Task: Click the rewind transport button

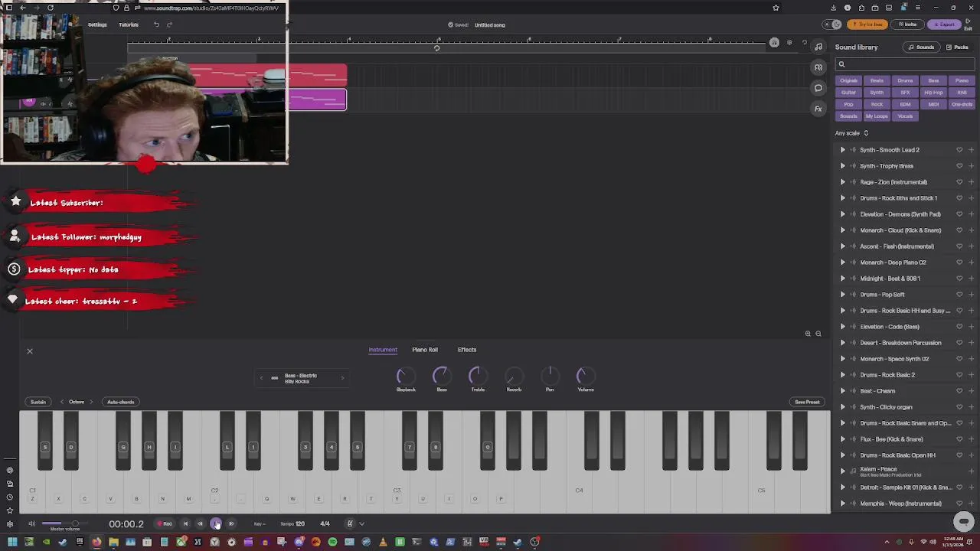Action: pos(201,524)
